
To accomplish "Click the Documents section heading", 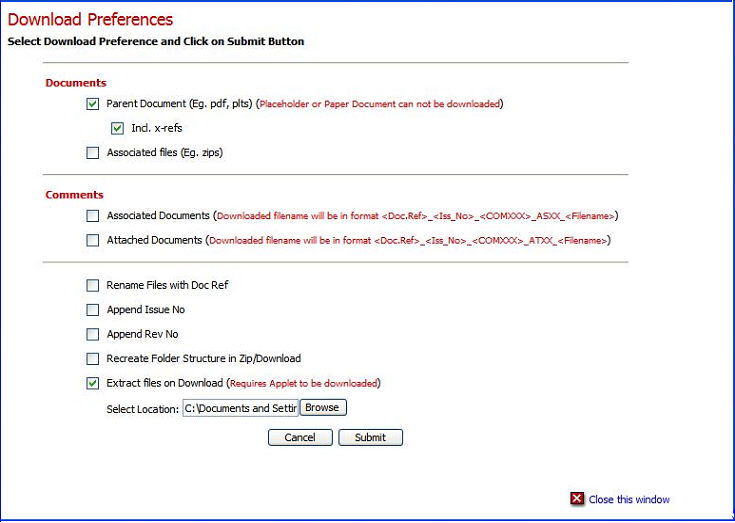I will (x=76, y=83).
